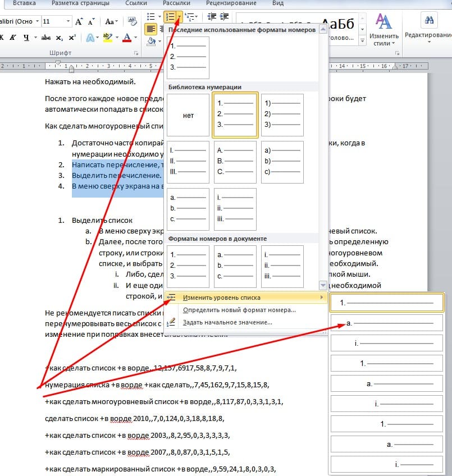Screen dimensions: 452x476
Task: Apply the Text Effects glowing A icon
Action: (90, 38)
